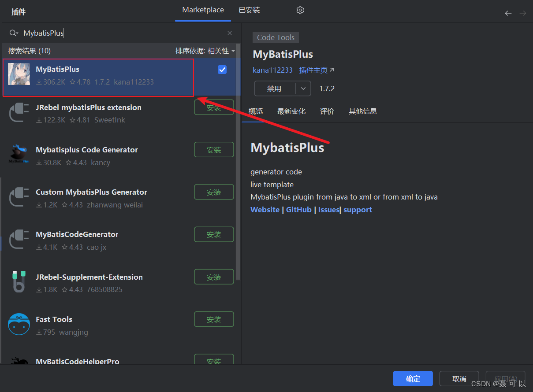Click the JRebel-Supplement-Extension cable icon

coord(19,282)
